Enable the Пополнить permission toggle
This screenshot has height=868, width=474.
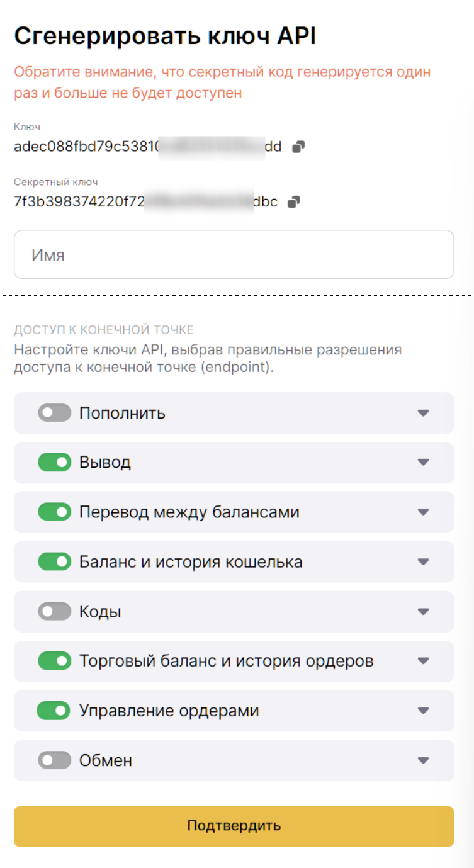pyautogui.click(x=54, y=413)
